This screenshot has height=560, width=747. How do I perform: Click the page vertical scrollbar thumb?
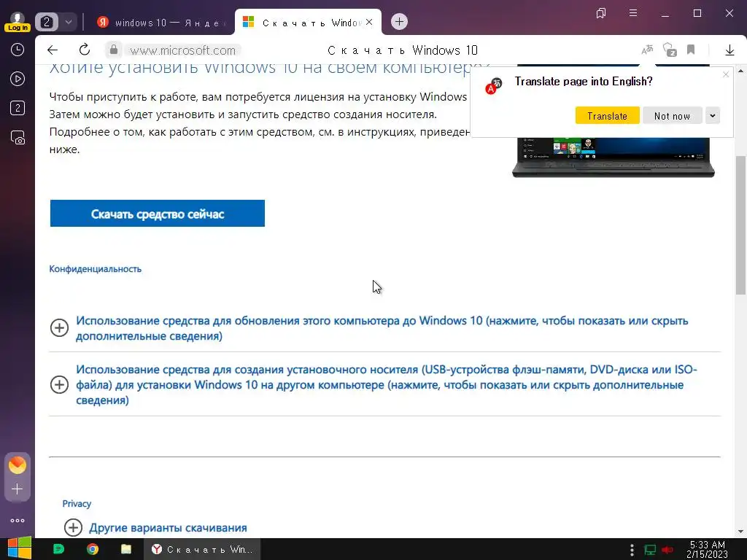(x=741, y=225)
